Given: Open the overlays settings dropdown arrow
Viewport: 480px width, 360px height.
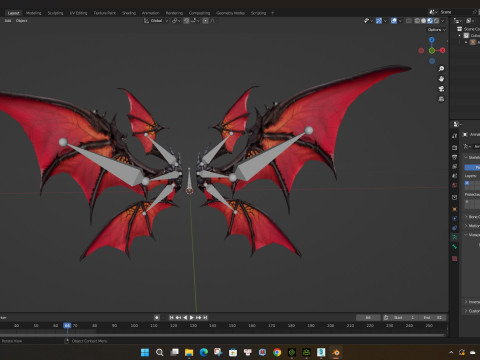Looking at the screenshot, I should (400, 21).
